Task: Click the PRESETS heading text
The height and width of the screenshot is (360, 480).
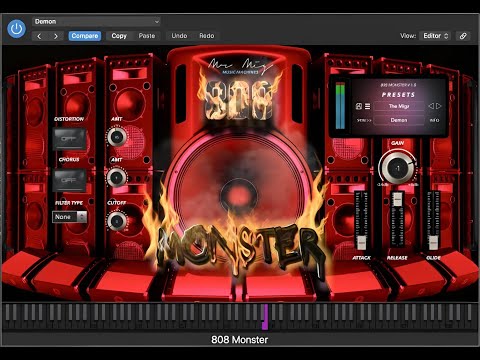Action: 398,95
